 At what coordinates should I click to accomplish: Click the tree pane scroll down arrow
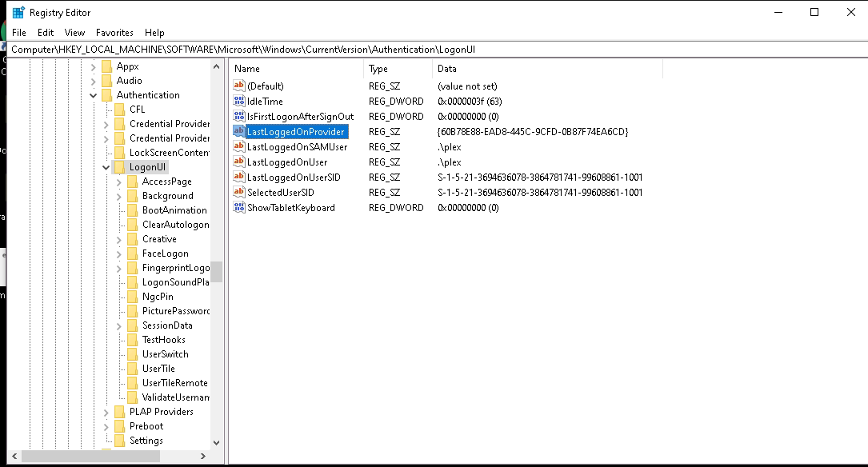216,442
